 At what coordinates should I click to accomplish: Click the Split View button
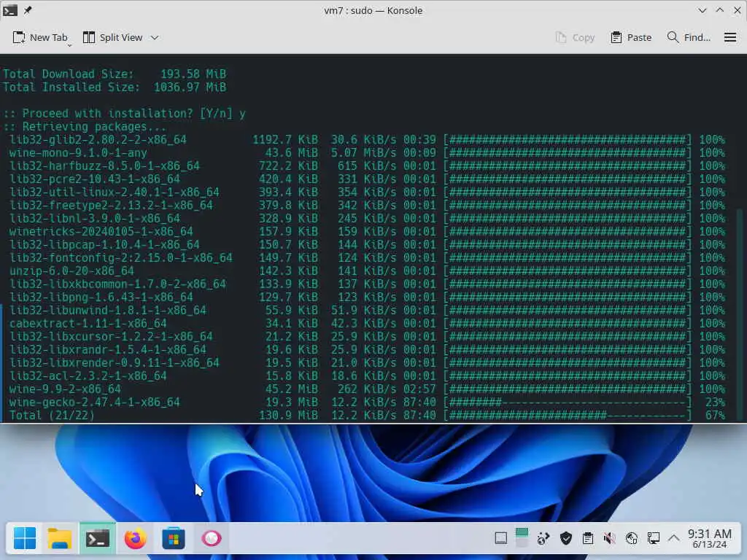pyautogui.click(x=113, y=38)
